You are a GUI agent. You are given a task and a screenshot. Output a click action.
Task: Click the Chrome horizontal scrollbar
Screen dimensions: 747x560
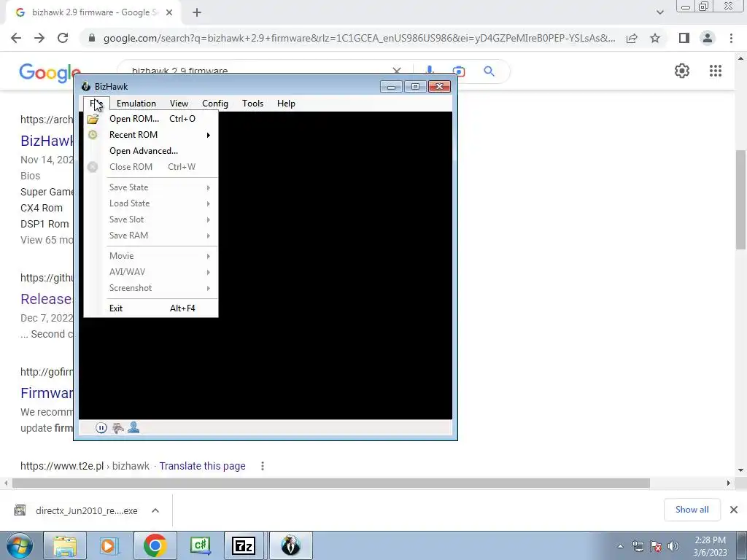pyautogui.click(x=331, y=483)
